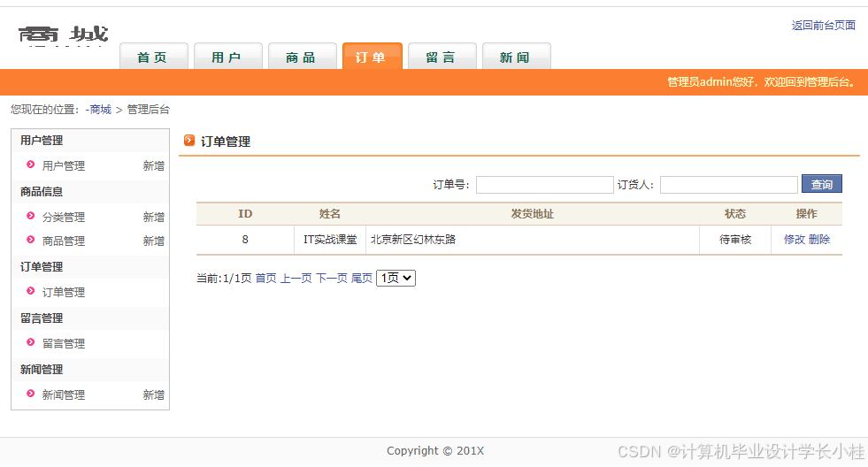
Task: Click 返回前台页面 link
Action: point(823,26)
